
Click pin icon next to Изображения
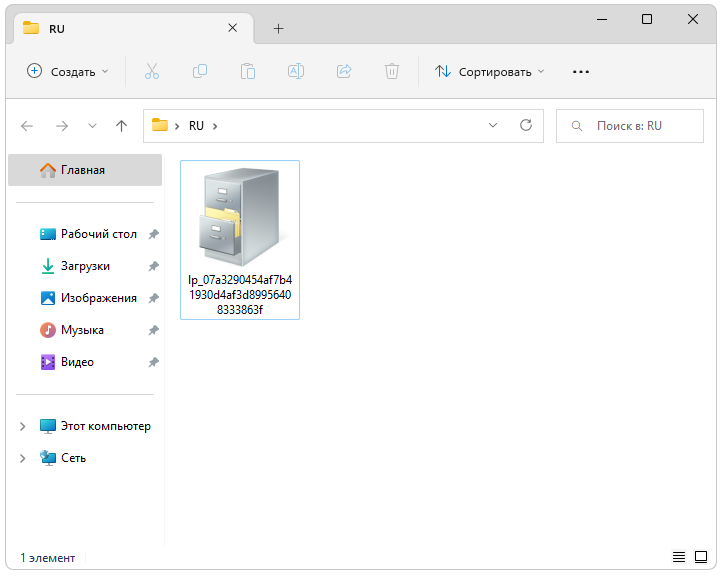(154, 298)
